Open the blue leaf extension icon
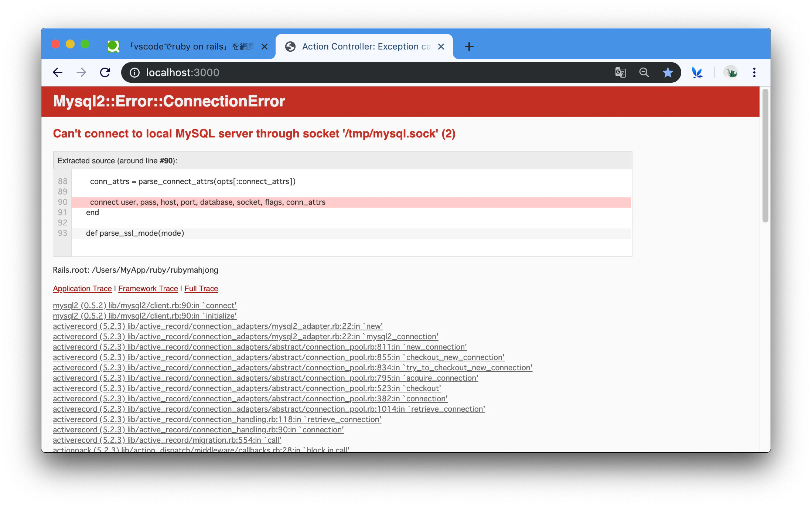812x507 pixels. pyautogui.click(x=697, y=72)
